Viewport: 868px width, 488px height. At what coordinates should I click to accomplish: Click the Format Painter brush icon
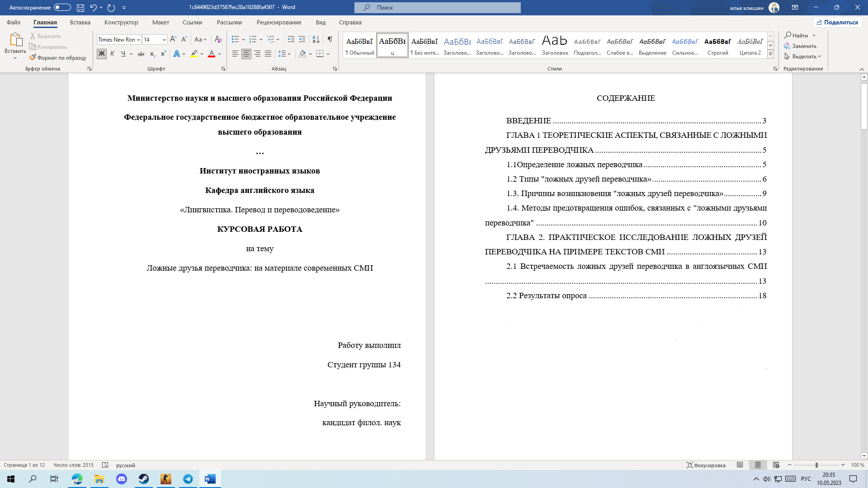pos(33,57)
